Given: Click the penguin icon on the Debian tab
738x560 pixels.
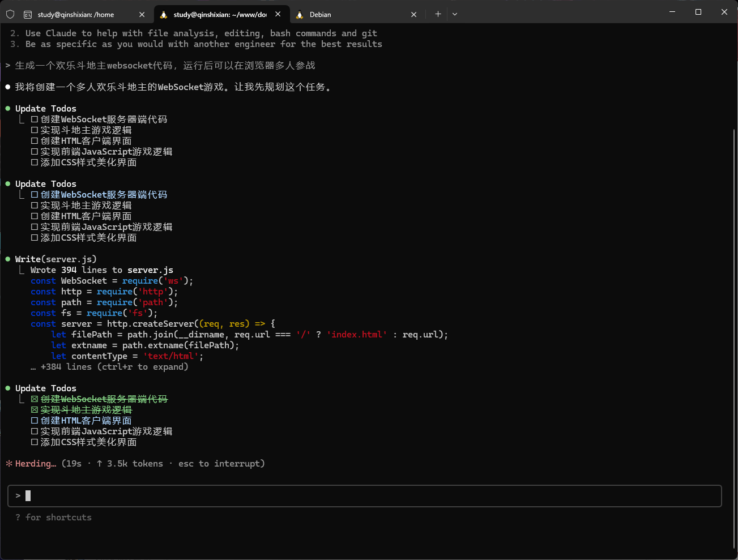Looking at the screenshot, I should click(x=299, y=15).
